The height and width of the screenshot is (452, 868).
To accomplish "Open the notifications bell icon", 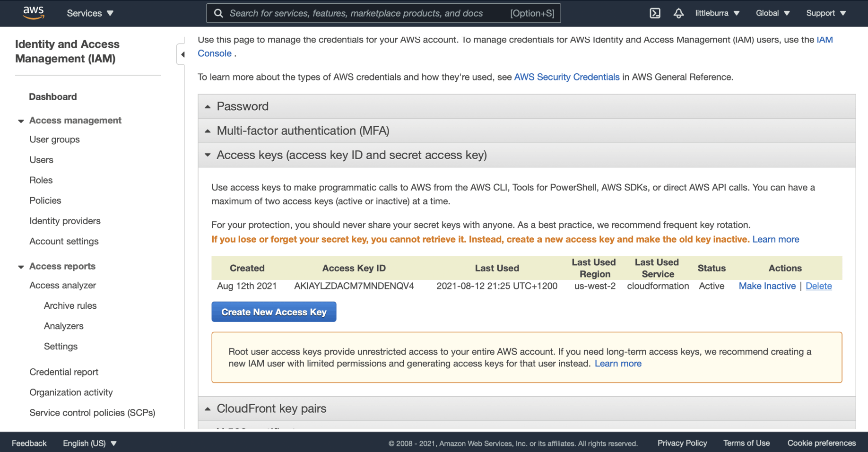I will tap(678, 13).
